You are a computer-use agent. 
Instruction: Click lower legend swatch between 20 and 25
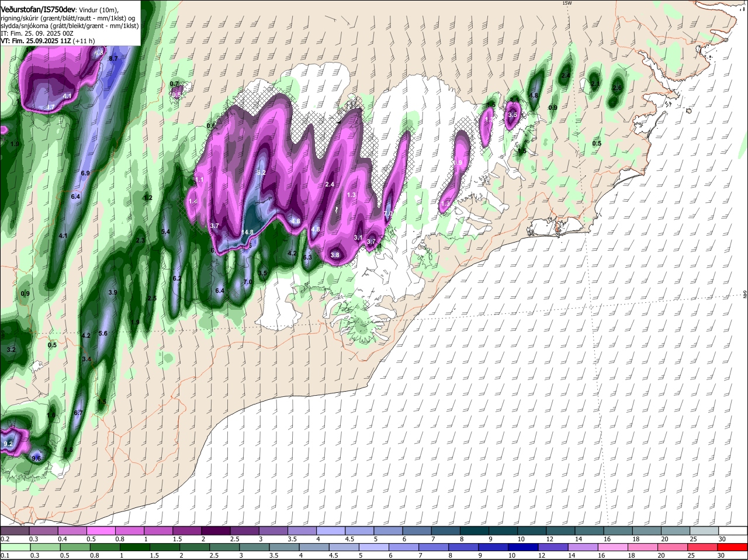[673, 548]
